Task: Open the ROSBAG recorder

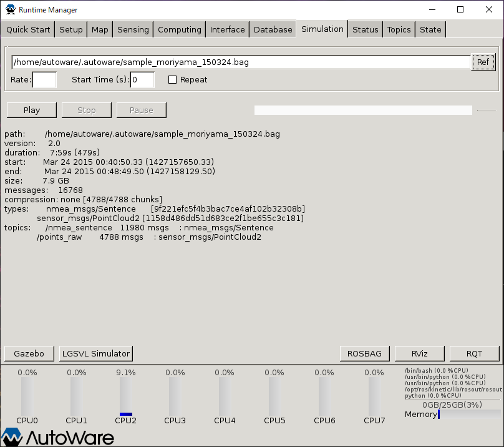Action: coord(364,354)
